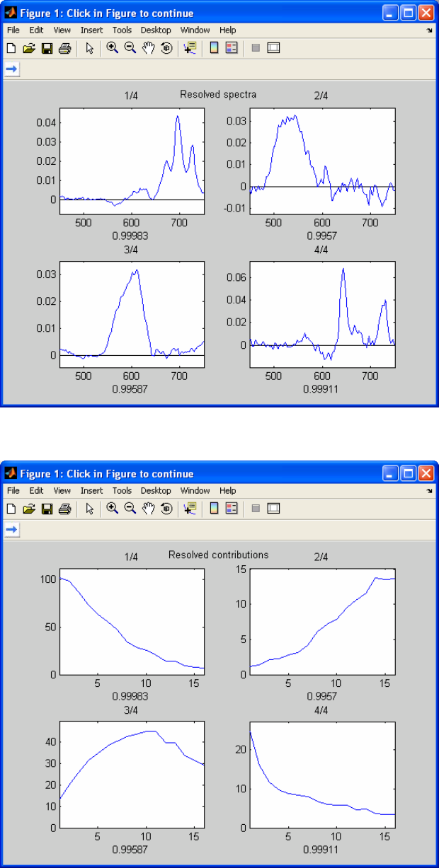Print Figure icon in Resolved contributions window
This screenshot has width=439, height=868.
(x=64, y=509)
